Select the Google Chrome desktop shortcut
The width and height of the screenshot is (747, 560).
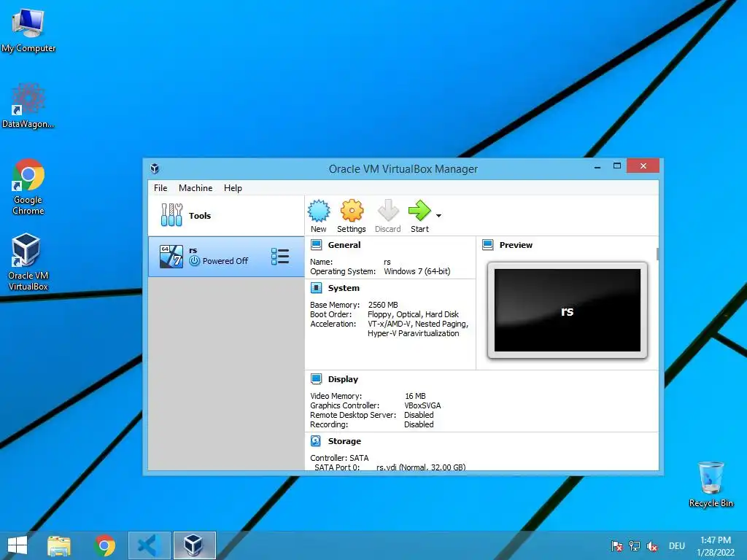pos(28,187)
